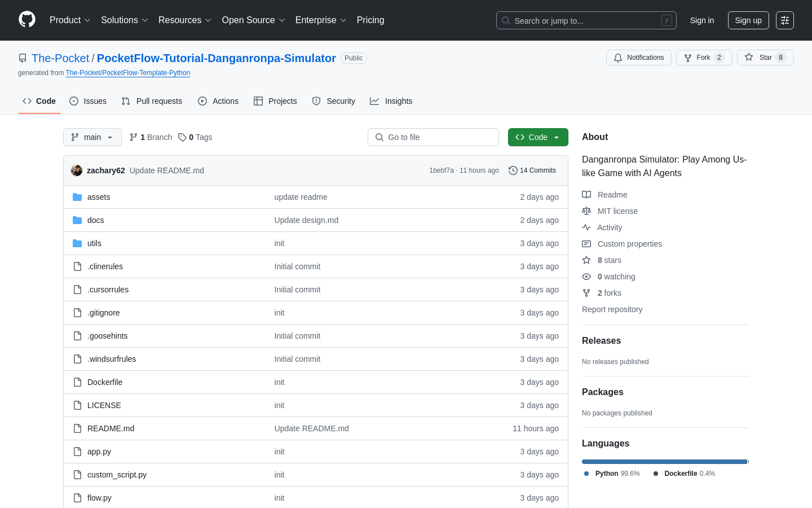
Task: Expand the Open Source menu
Action: click(x=254, y=20)
